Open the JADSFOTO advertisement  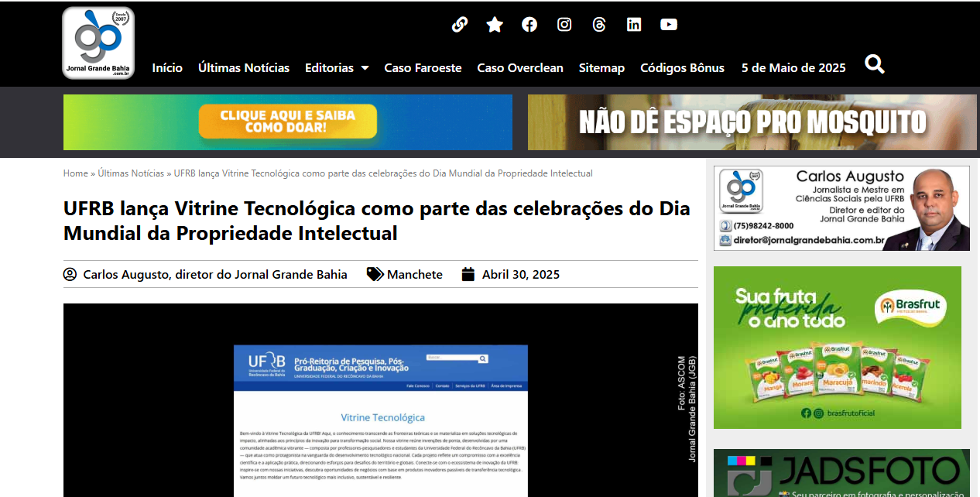tap(841, 473)
